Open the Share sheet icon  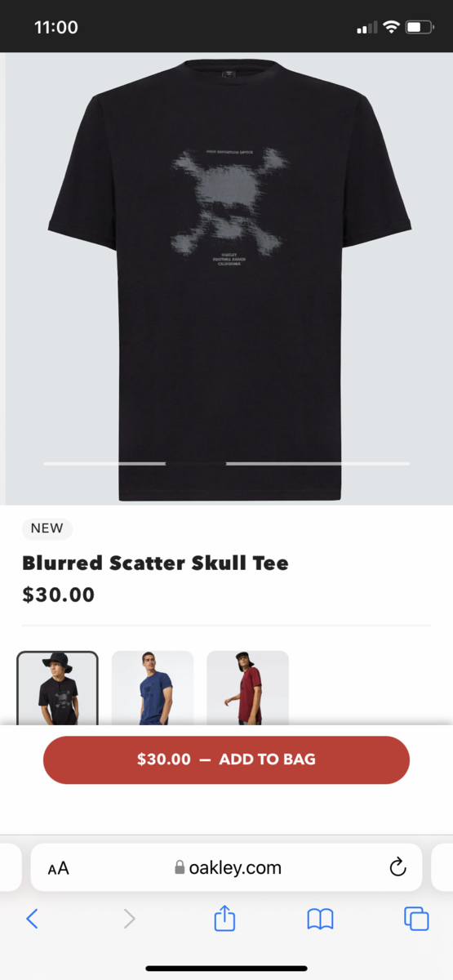(x=224, y=918)
